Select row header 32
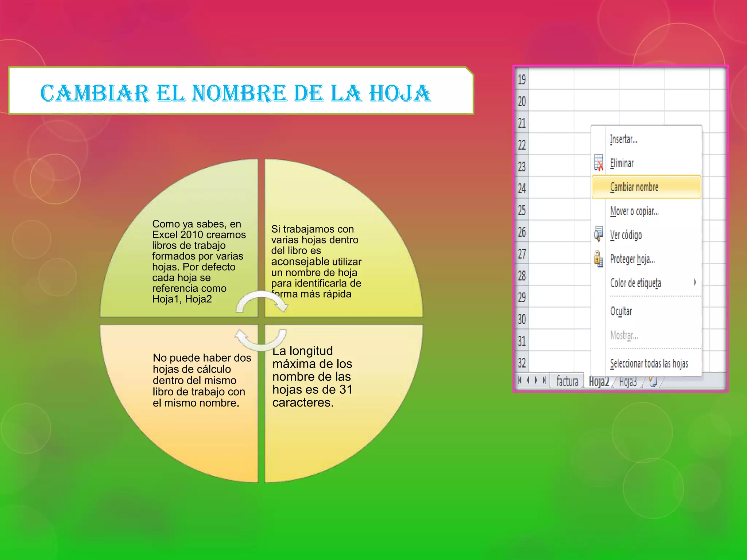The image size is (747, 560). (522, 362)
